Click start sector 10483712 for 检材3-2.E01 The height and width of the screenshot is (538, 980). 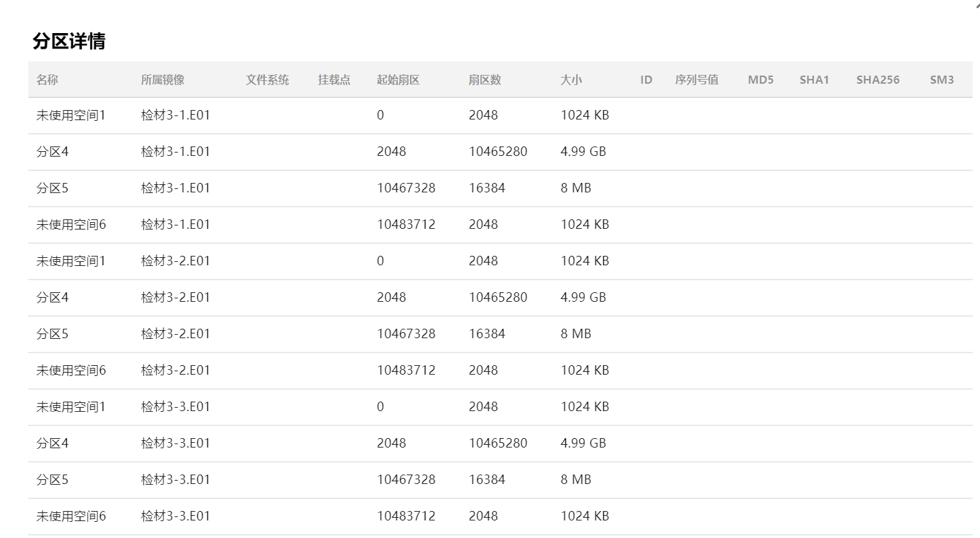(406, 371)
